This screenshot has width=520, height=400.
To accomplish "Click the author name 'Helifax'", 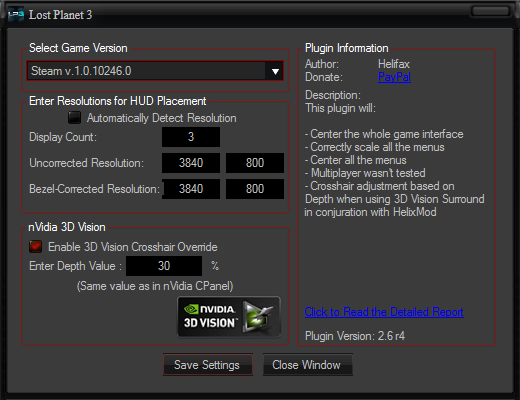I will click(394, 64).
